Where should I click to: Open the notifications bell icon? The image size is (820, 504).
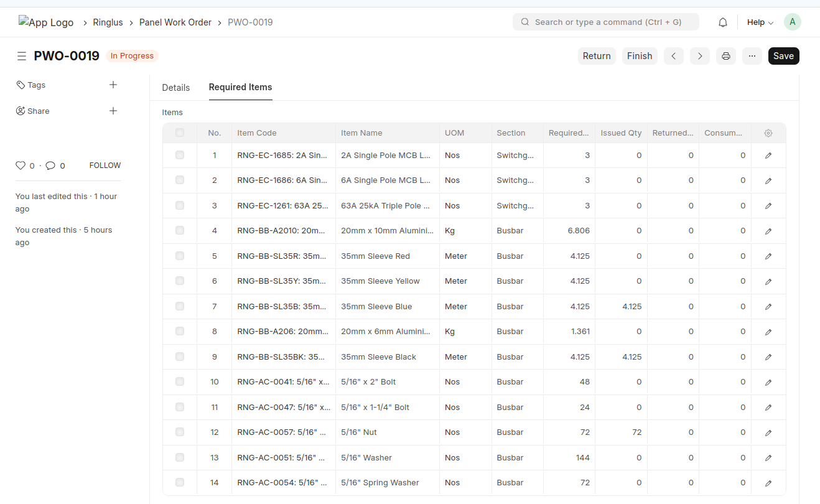722,22
